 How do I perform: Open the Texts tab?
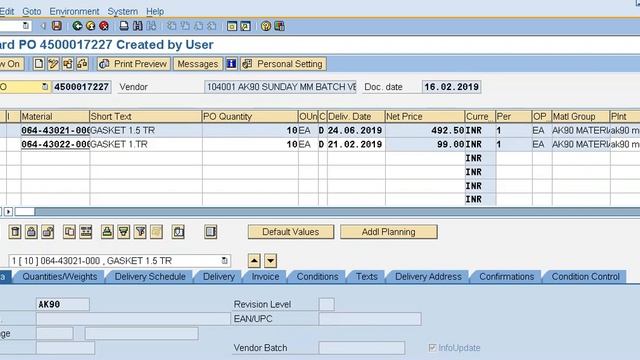367,276
